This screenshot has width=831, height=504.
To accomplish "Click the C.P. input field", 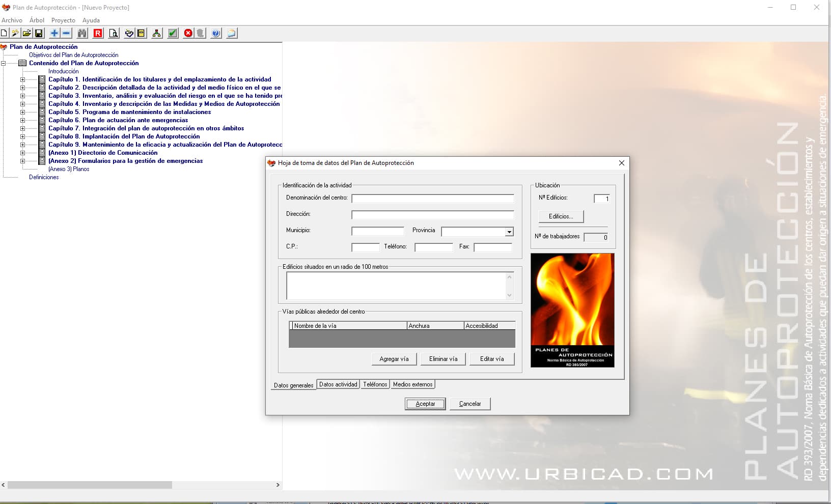I will tap(365, 247).
